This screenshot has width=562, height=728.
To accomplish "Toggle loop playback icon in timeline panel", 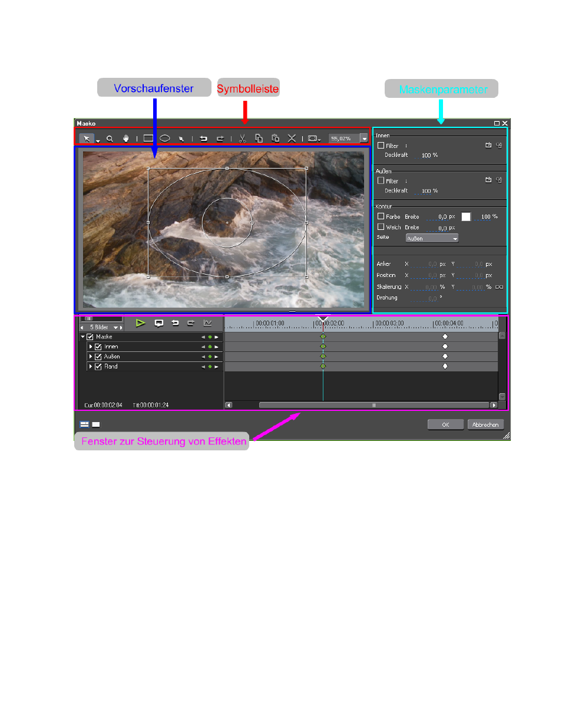I will coord(158,323).
